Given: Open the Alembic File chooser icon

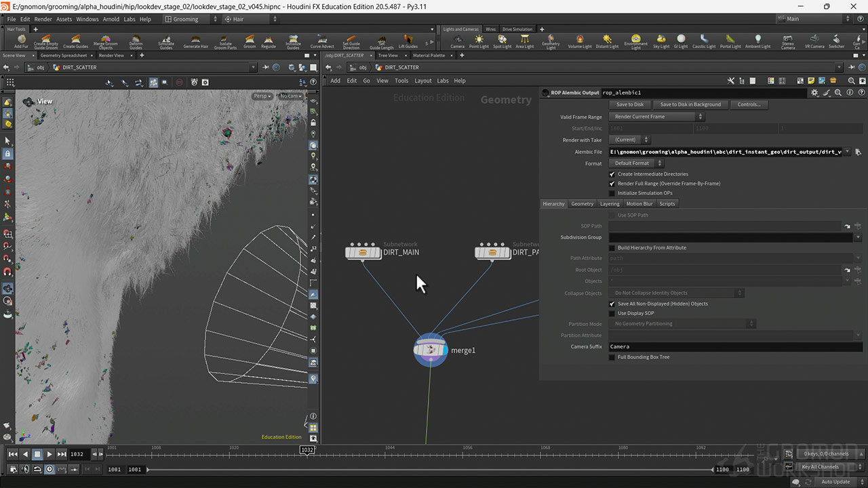Looking at the screenshot, I should (858, 152).
